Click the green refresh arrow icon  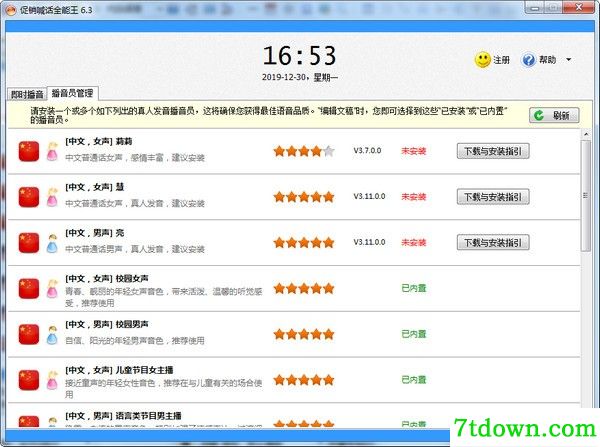[539, 115]
